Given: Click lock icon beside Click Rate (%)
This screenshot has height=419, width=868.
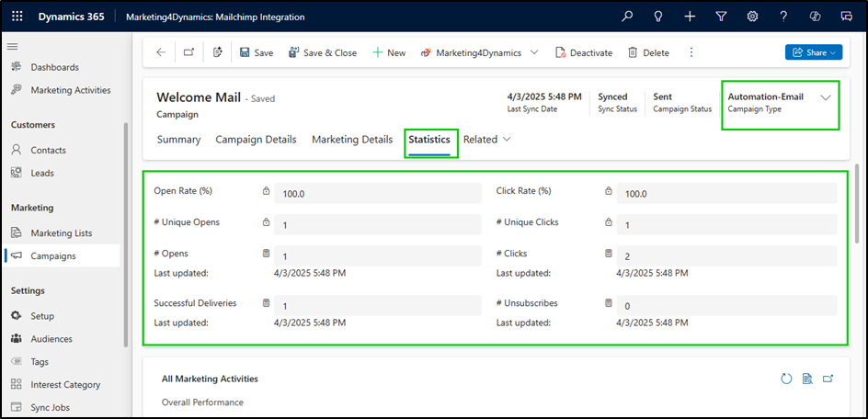Looking at the screenshot, I should click(x=609, y=191).
